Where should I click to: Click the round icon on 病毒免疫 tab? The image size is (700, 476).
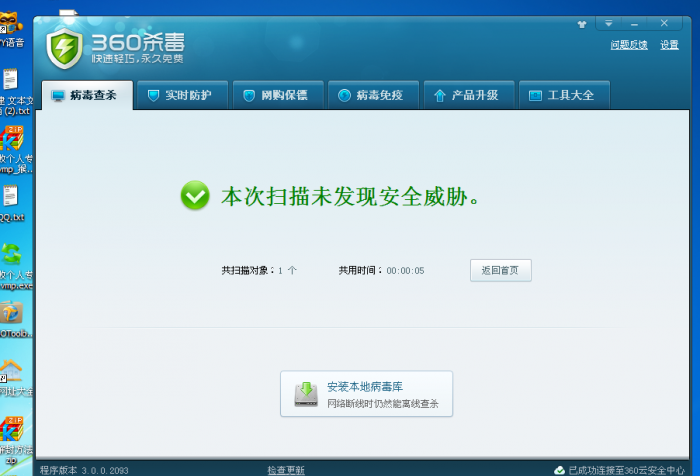344,96
